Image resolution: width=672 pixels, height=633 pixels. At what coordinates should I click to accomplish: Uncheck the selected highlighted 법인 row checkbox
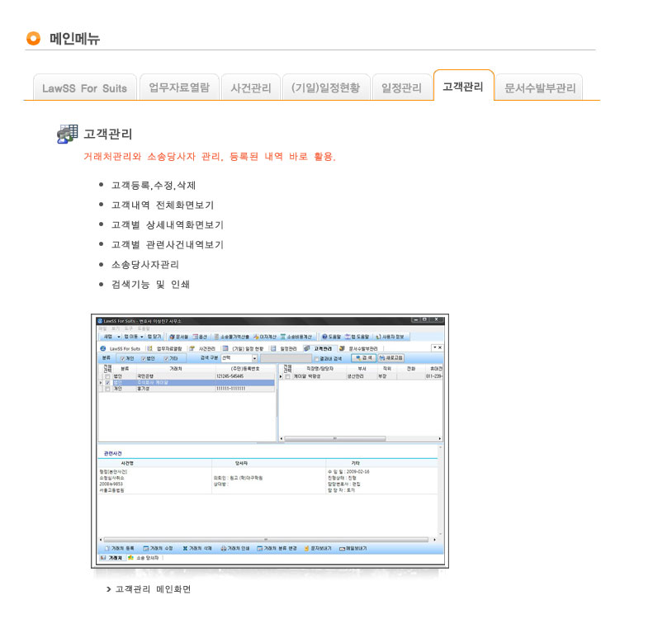click(x=107, y=383)
